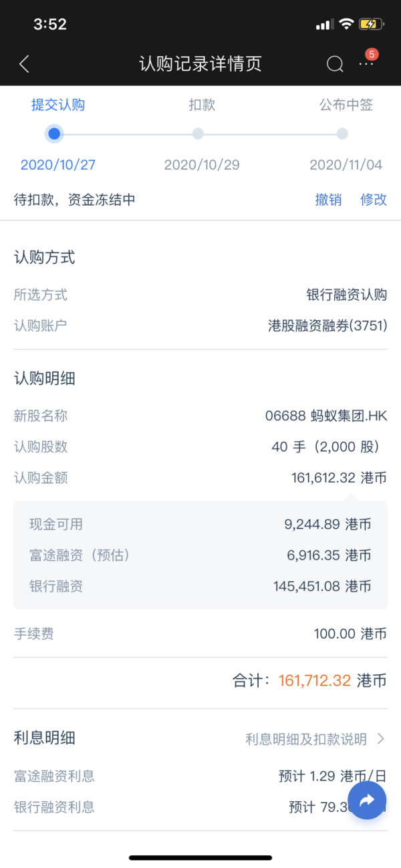Open 利息明细及扣款说明 link
This screenshot has height=868, width=401.
[306, 739]
